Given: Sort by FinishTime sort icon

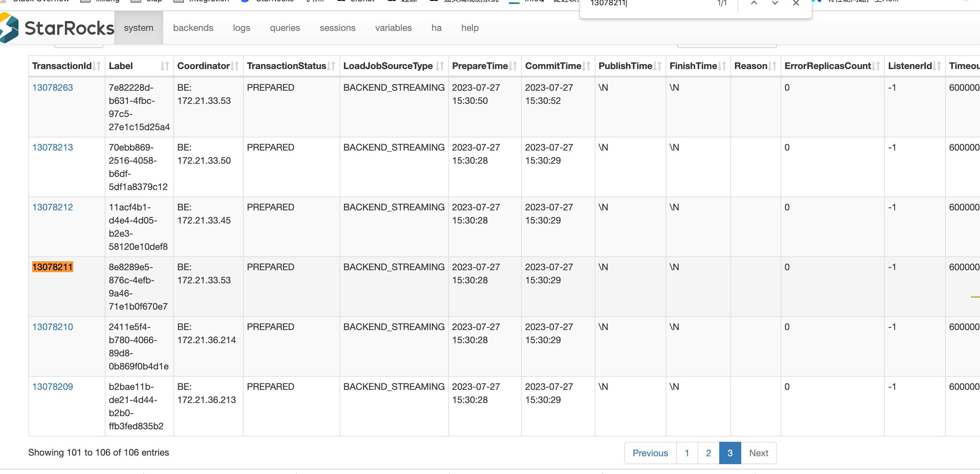Looking at the screenshot, I should coord(722,66).
